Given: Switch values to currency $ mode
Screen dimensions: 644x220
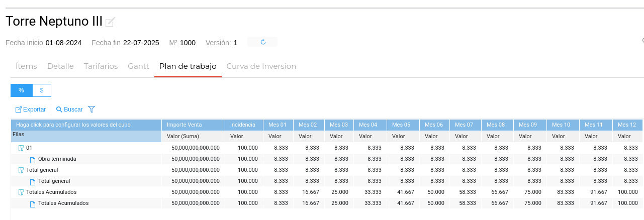Looking at the screenshot, I should [42, 90].
